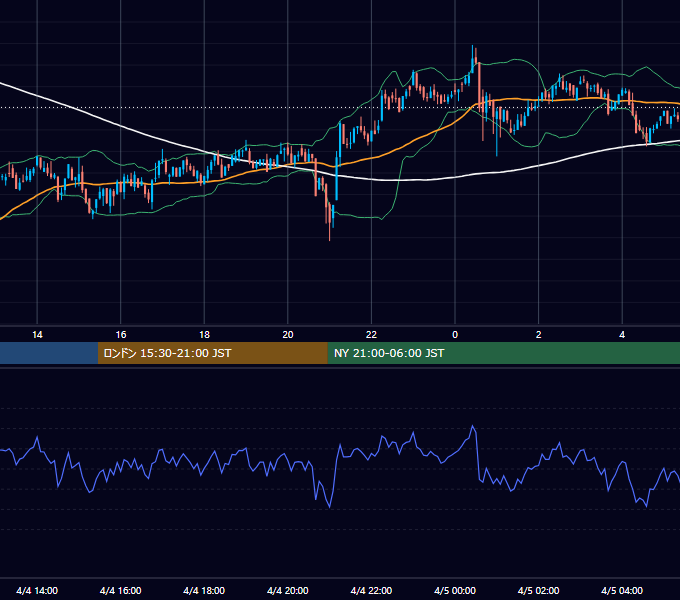Click the 22 hour label on the price chart axis
The height and width of the screenshot is (600, 680).
(371, 335)
